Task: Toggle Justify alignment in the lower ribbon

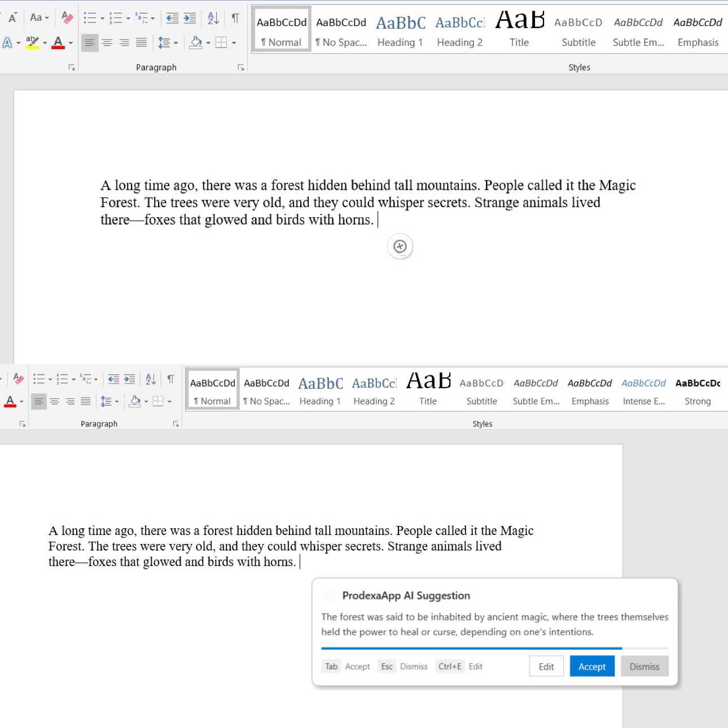Action: [x=86, y=401]
